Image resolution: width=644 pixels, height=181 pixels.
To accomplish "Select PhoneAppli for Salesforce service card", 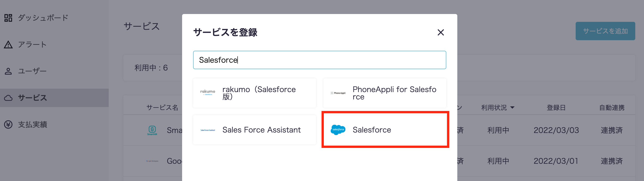I will pos(385,93).
